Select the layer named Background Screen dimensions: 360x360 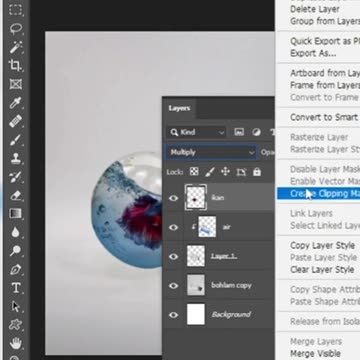(231, 315)
